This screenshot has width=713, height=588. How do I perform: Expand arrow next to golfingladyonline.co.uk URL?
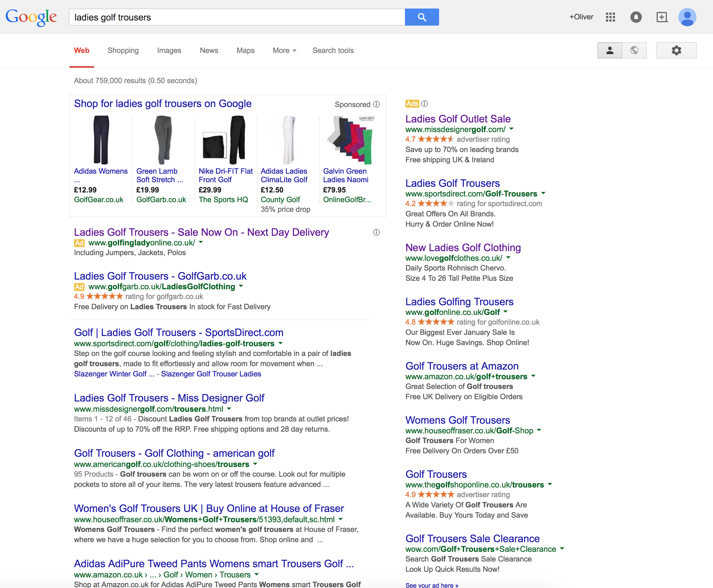point(201,242)
